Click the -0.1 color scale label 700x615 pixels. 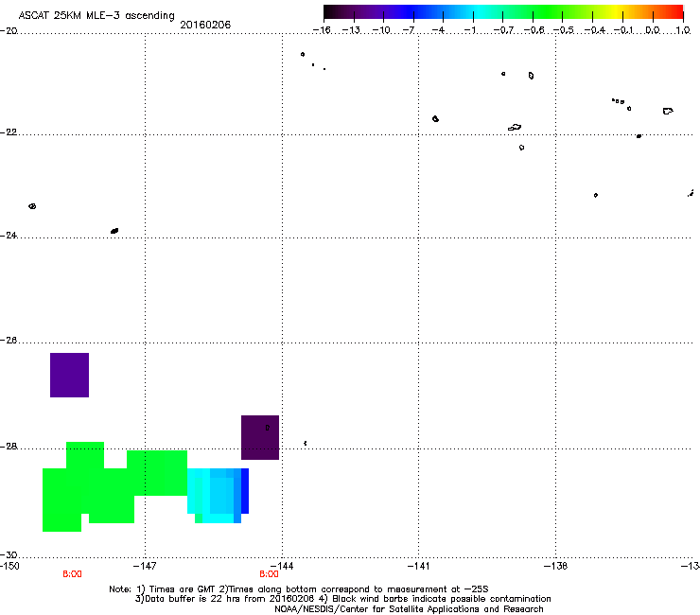click(623, 30)
